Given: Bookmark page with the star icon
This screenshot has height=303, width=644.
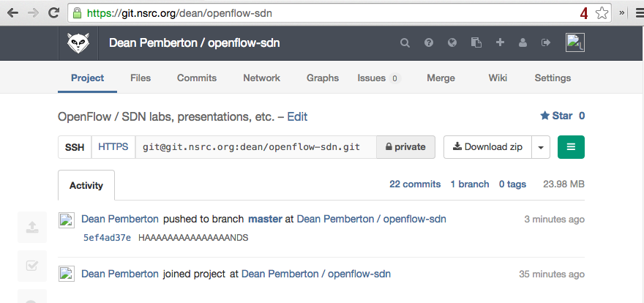Looking at the screenshot, I should click(602, 13).
